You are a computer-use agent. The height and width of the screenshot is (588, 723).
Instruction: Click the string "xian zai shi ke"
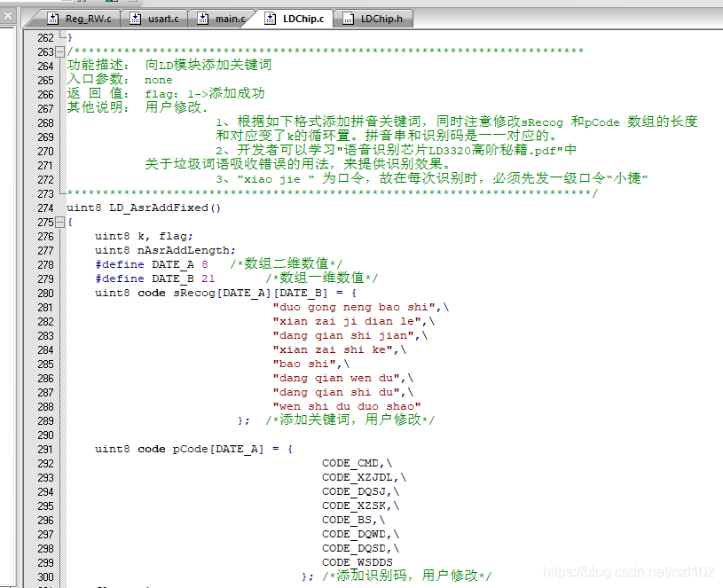333,349
